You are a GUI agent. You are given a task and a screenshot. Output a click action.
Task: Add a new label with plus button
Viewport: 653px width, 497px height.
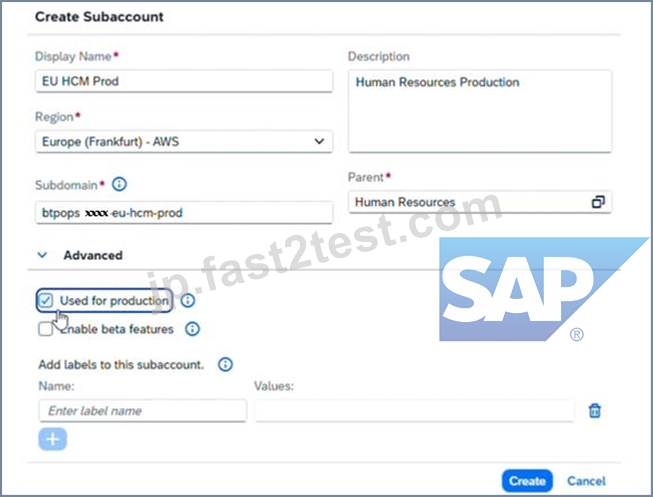click(52, 439)
